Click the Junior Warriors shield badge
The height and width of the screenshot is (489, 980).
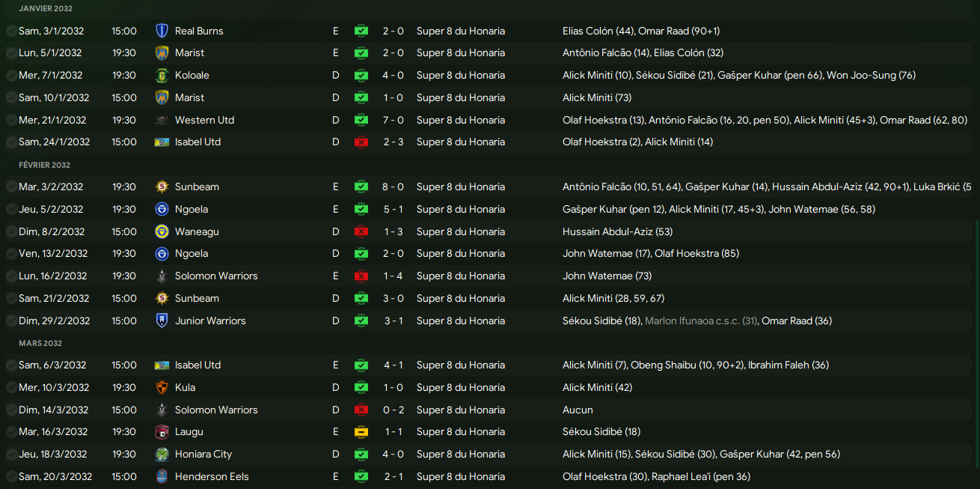point(162,321)
